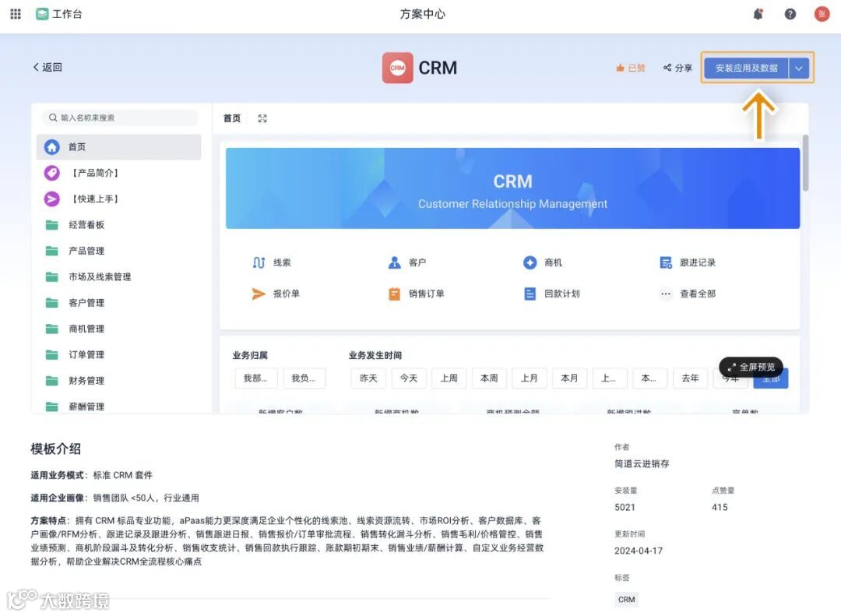Select the 昨天 time filter
The image size is (841, 616).
[x=368, y=378]
